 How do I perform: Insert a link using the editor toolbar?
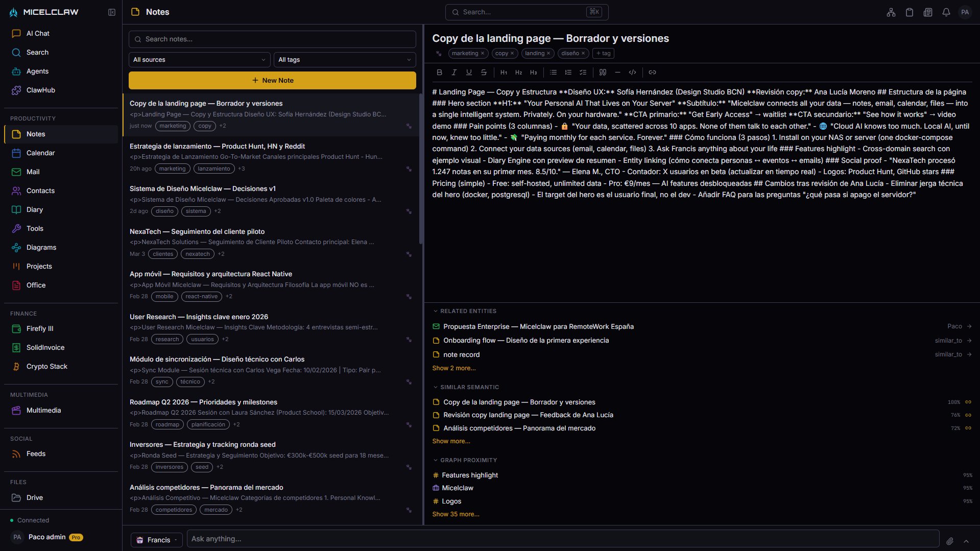pyautogui.click(x=652, y=72)
